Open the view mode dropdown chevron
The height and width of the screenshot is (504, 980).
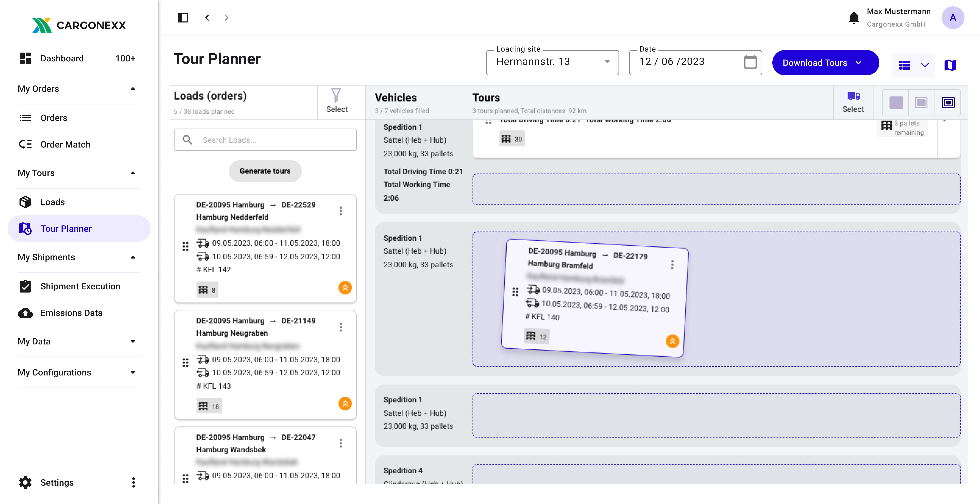pyautogui.click(x=925, y=65)
